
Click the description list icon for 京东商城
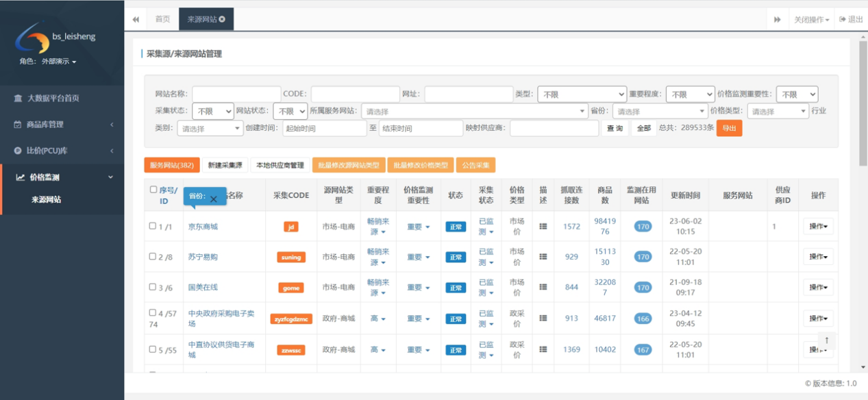pyautogui.click(x=543, y=227)
